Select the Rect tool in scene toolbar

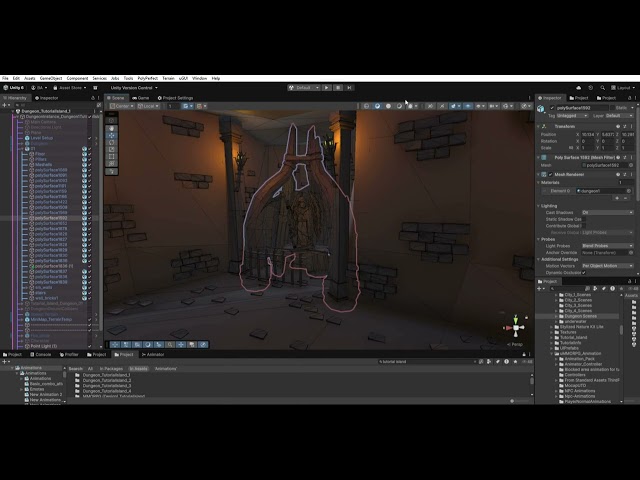111,156
